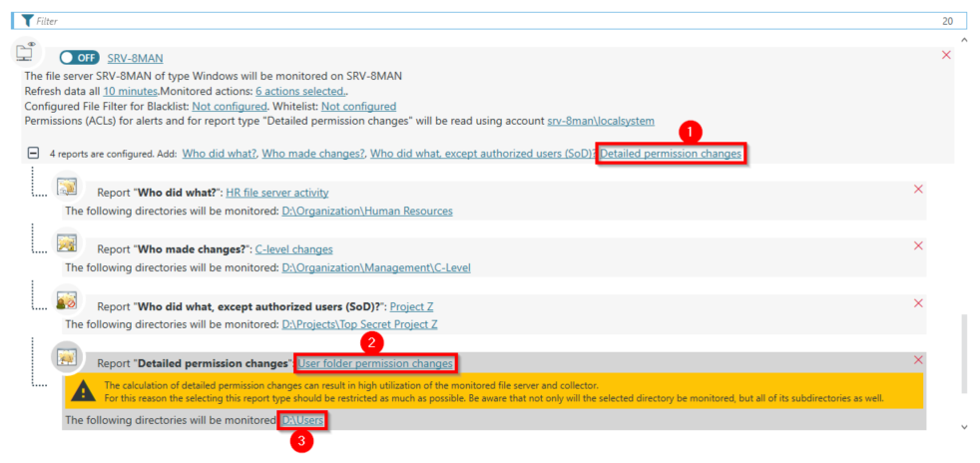Screen dimensions: 980x463
Task: Collapse the configured reports list
Action: click(x=33, y=154)
